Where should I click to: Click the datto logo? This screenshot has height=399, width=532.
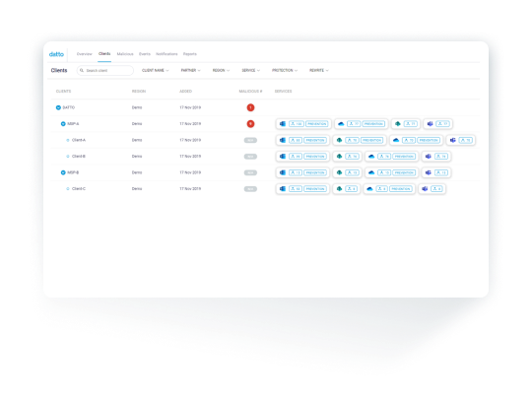[x=56, y=54]
